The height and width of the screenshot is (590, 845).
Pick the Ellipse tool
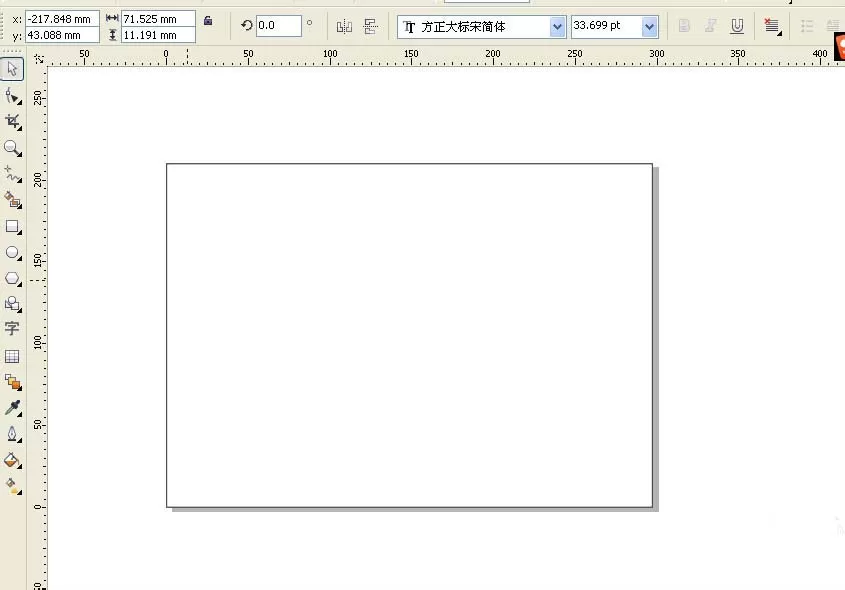12,252
